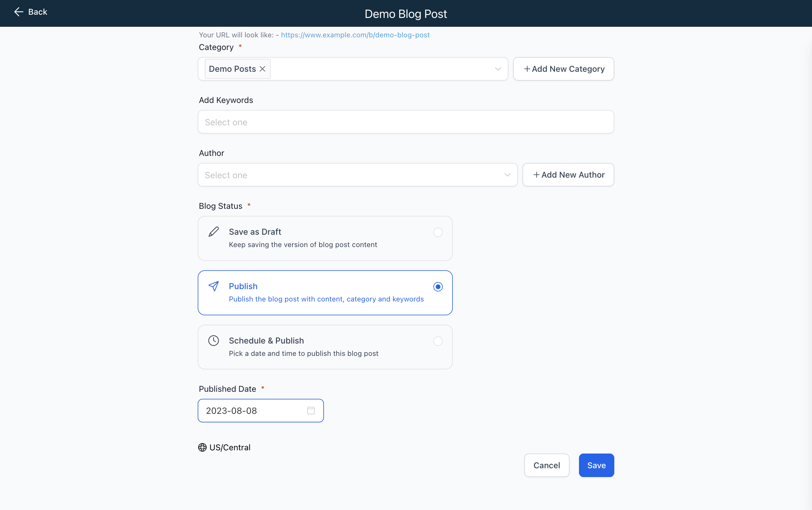The height and width of the screenshot is (510, 812).
Task: Click the clock icon for Schedule & Publish
Action: [214, 341]
